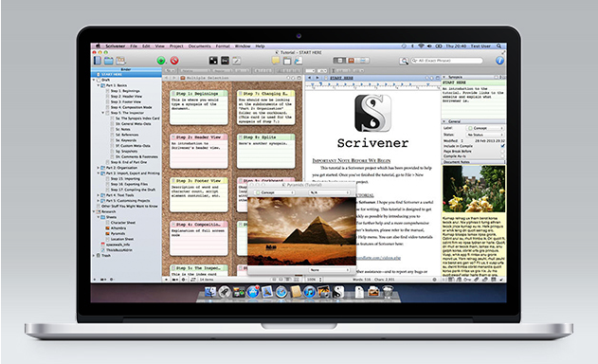
Task: Open the No Status dropdown in Inspector
Action: [x=485, y=135]
